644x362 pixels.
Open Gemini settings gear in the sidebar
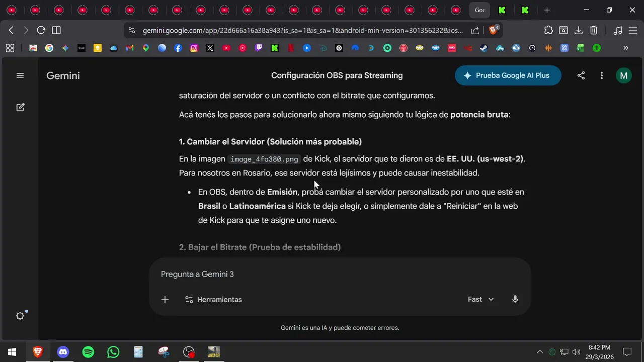coord(20,316)
